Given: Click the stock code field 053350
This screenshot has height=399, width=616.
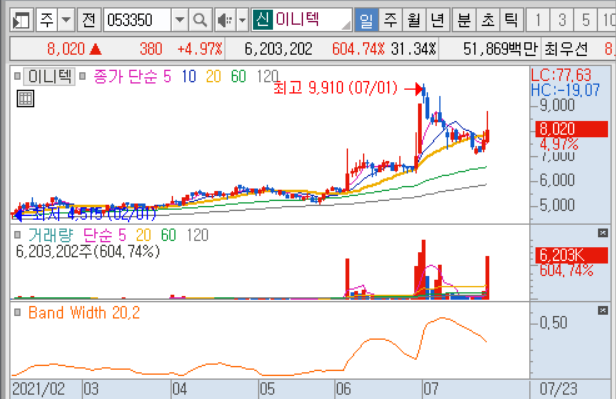Looking at the screenshot, I should pyautogui.click(x=138, y=20).
